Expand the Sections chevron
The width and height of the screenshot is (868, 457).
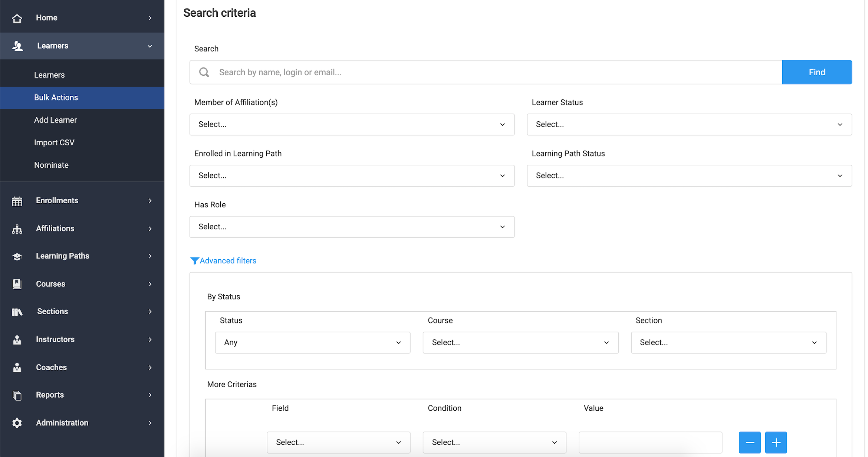pos(150,312)
